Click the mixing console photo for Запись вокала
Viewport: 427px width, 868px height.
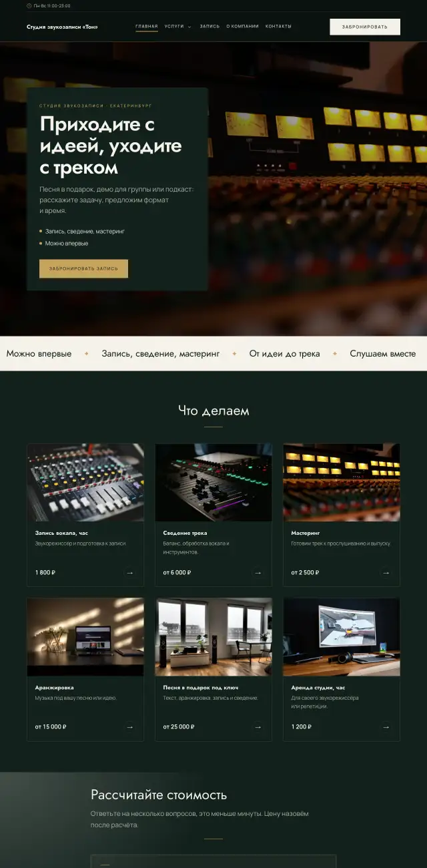point(85,482)
